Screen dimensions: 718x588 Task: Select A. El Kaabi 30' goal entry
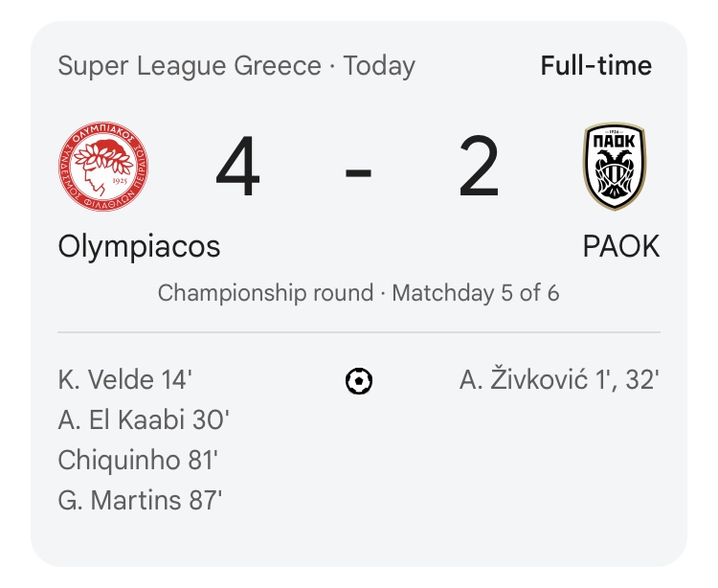point(144,420)
